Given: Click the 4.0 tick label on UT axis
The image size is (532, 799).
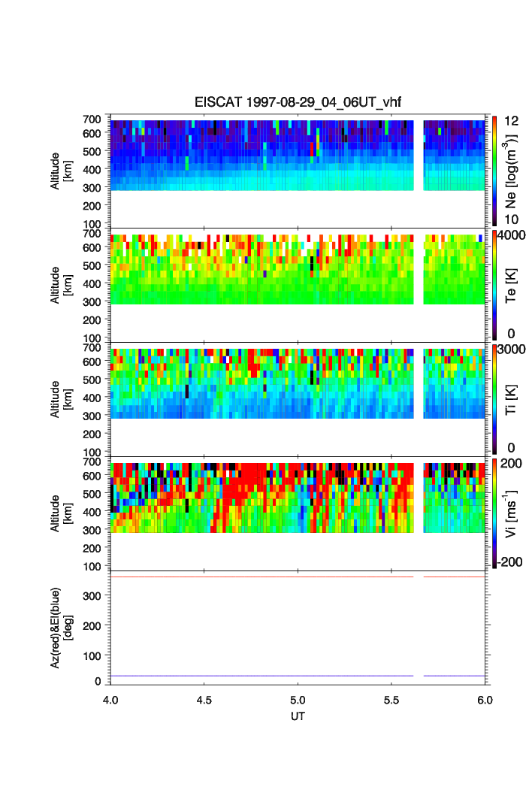Looking at the screenshot, I should (110, 700).
